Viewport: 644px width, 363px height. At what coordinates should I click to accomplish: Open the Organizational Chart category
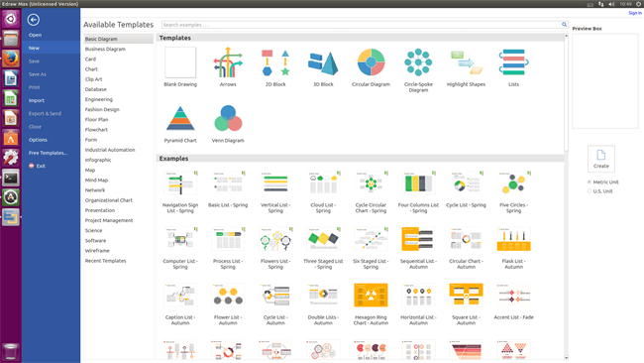(x=108, y=200)
